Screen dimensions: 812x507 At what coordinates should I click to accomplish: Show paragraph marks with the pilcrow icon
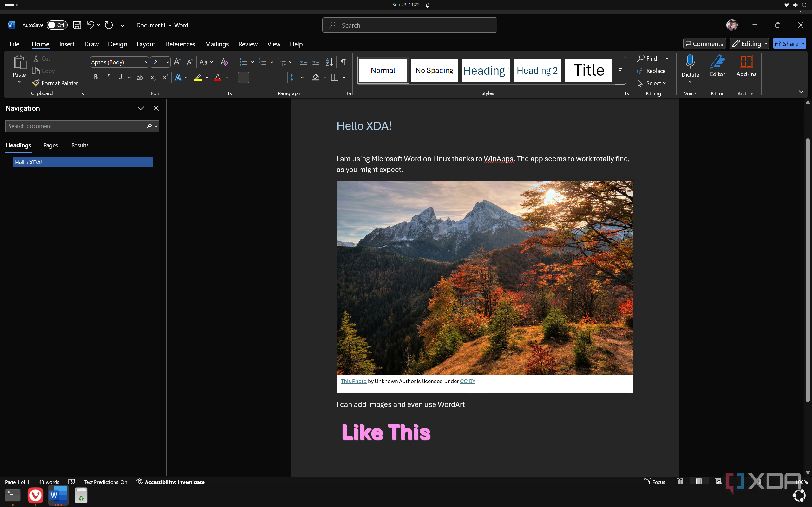343,62
